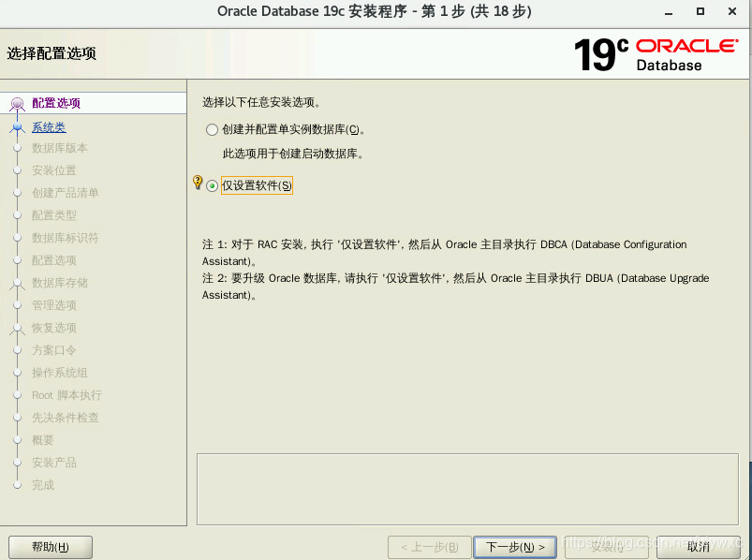Viewport: 752px width, 560px height.
Task: Open the 系统类 step link
Action: [x=49, y=127]
